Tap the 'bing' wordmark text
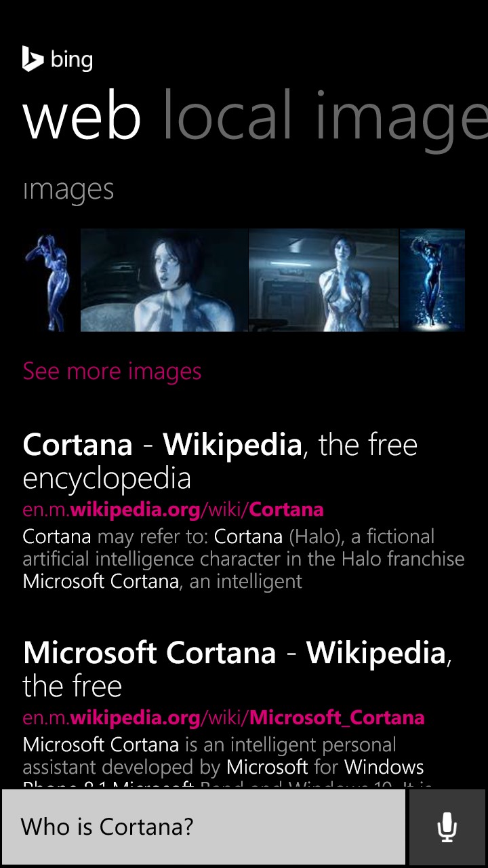 pos(71,61)
